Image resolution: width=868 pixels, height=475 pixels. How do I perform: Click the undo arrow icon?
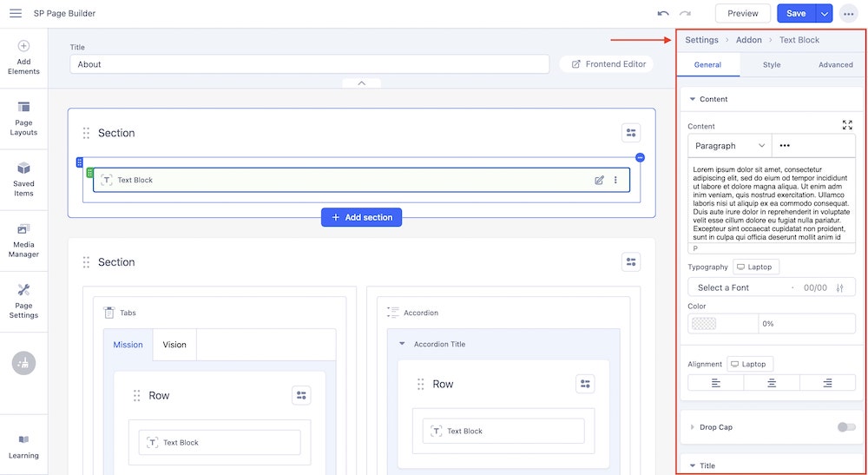click(663, 13)
